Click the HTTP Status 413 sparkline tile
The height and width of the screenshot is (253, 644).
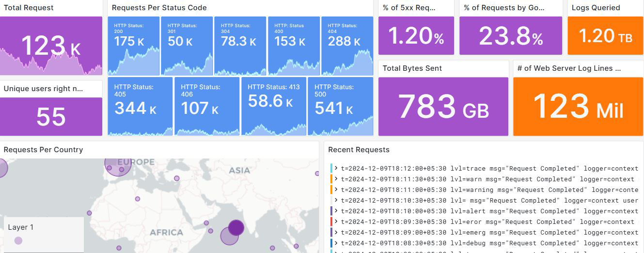pyautogui.click(x=274, y=106)
